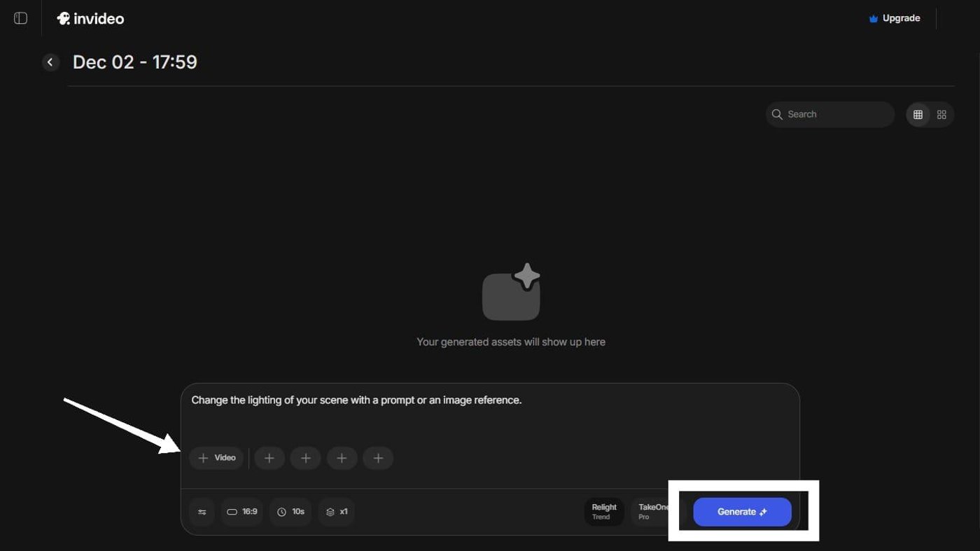Open the settings sliders icon in prompt bar
980x551 pixels.
[x=202, y=512]
